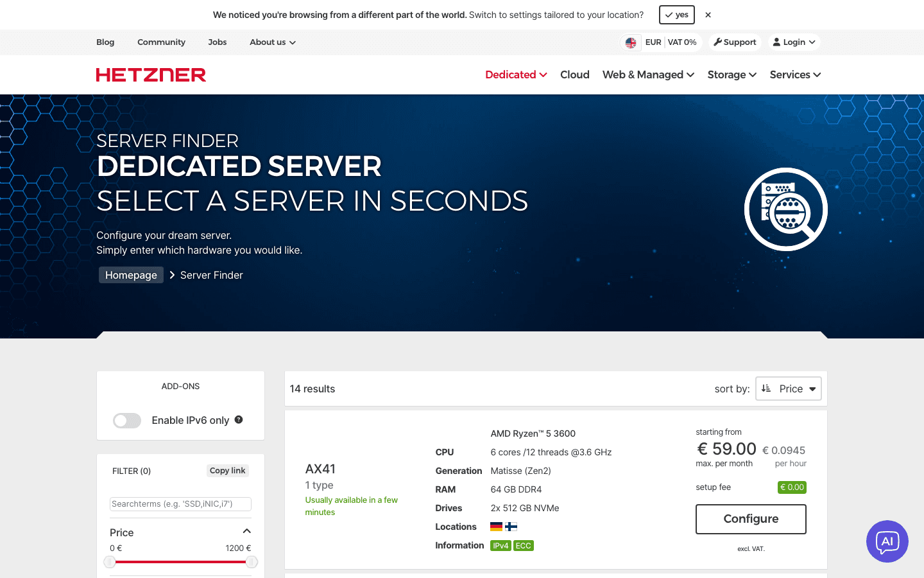The height and width of the screenshot is (578, 924).
Task: Open the Community link
Action: [161, 42]
